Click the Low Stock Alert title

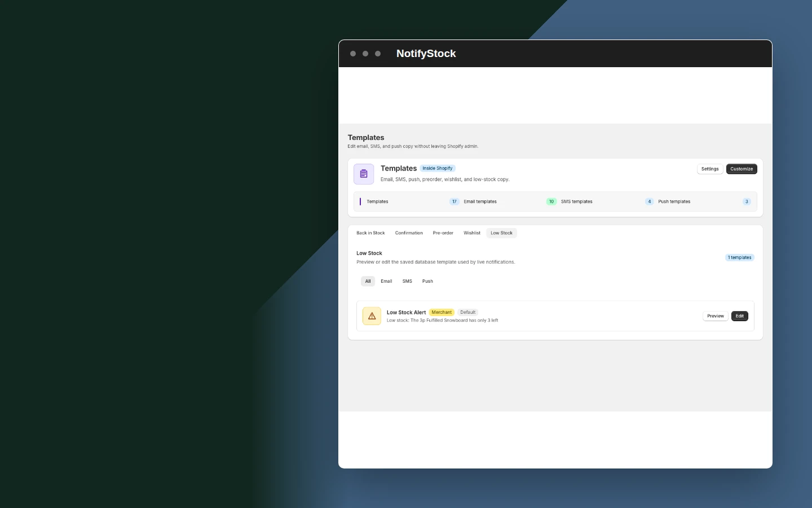406,312
